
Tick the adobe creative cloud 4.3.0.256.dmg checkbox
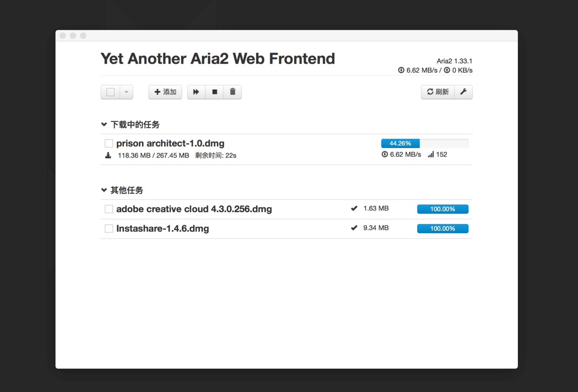click(x=109, y=209)
